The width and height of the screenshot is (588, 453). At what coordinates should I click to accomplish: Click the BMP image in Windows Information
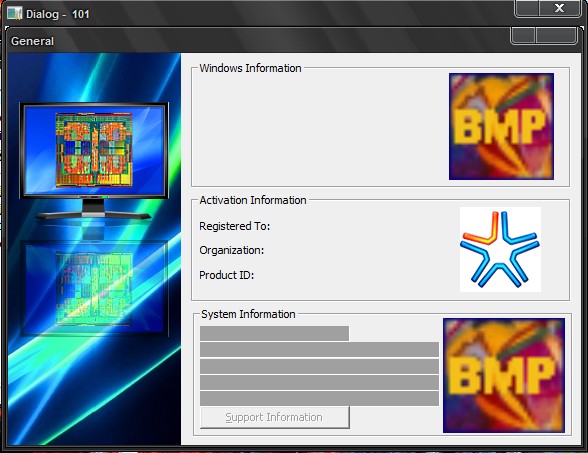click(501, 126)
